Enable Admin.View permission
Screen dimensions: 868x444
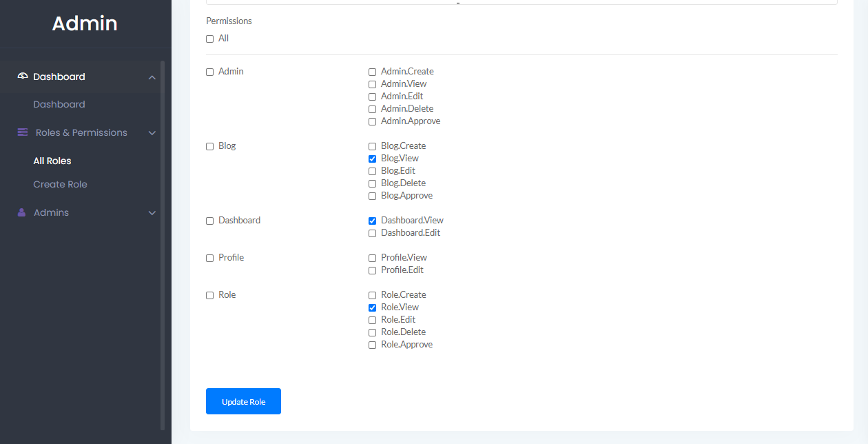click(x=373, y=85)
